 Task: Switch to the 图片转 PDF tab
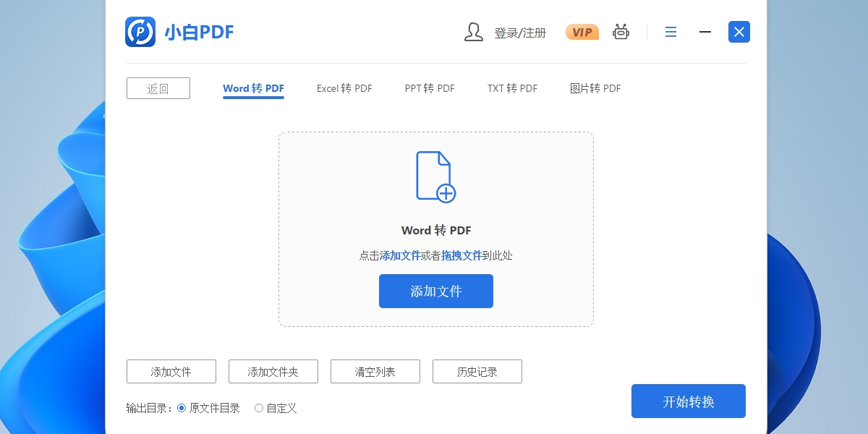[595, 88]
